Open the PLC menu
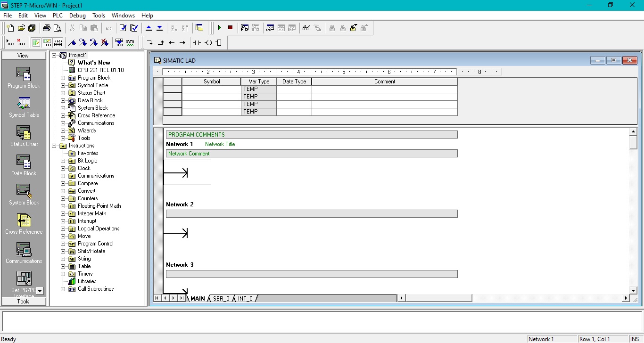Image resolution: width=644 pixels, height=343 pixels. (58, 16)
